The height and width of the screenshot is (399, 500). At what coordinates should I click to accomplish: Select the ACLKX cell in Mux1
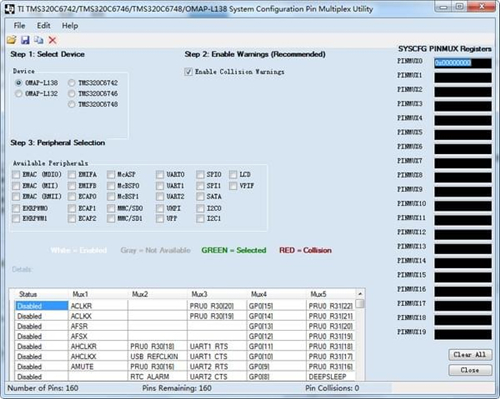tap(98, 316)
